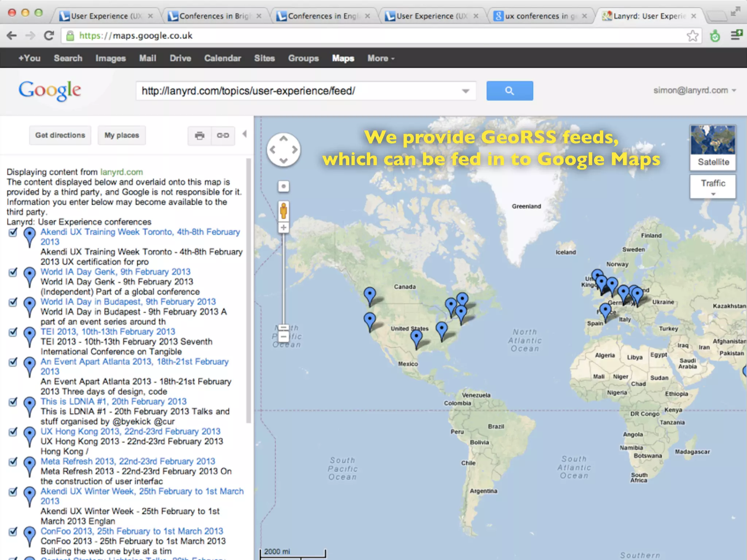Toggle the Meta Refresh 2013 checkbox
Viewport: 747px width, 560px height.
click(13, 462)
